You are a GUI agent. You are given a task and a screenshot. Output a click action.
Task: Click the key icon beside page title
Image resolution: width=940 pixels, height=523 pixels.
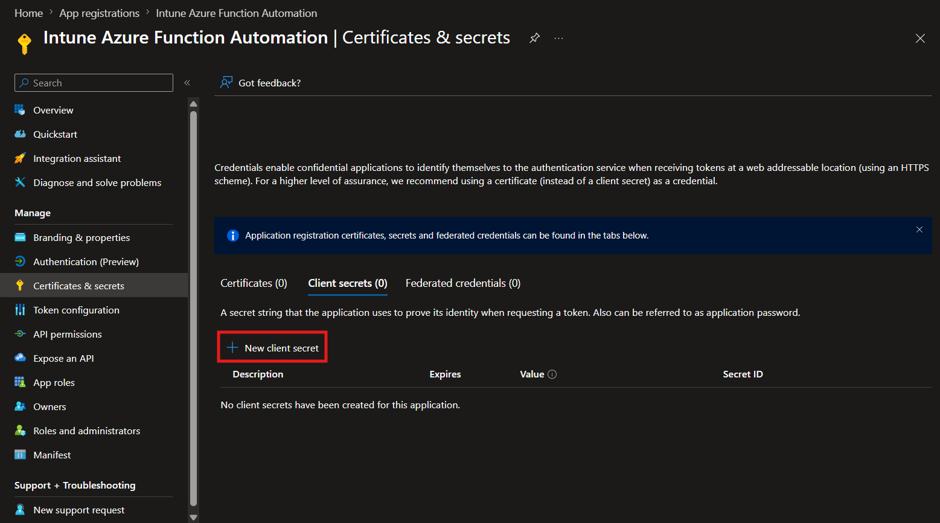tap(25, 44)
